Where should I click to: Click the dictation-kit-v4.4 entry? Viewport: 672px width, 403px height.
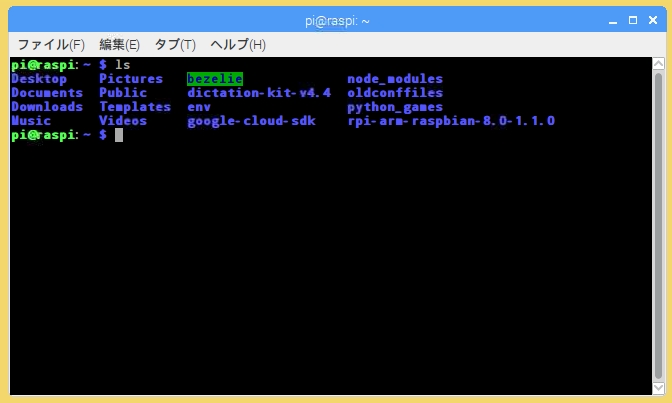259,93
